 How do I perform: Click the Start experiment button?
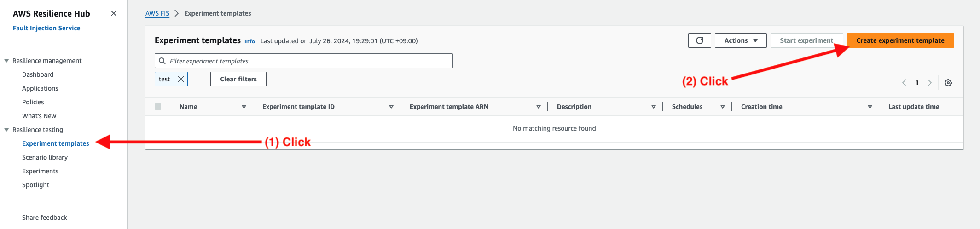tap(806, 40)
